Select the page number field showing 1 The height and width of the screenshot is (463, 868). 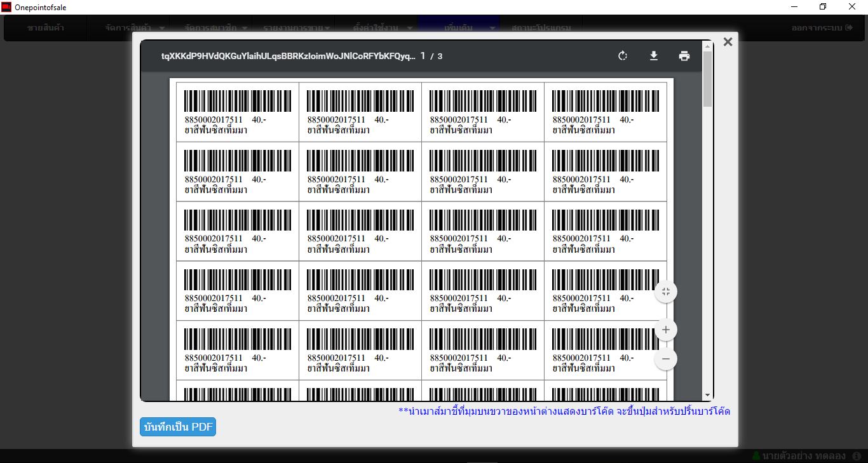[x=423, y=56]
